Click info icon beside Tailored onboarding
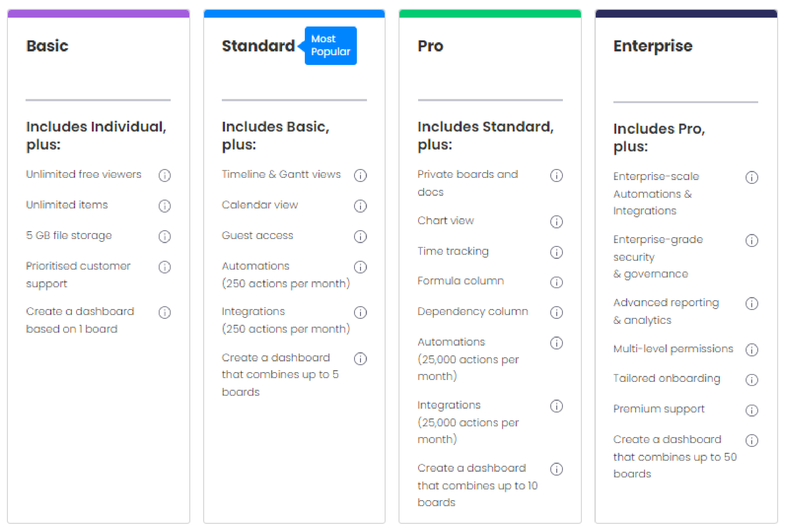Viewport: 786px width, 532px height. point(752,380)
